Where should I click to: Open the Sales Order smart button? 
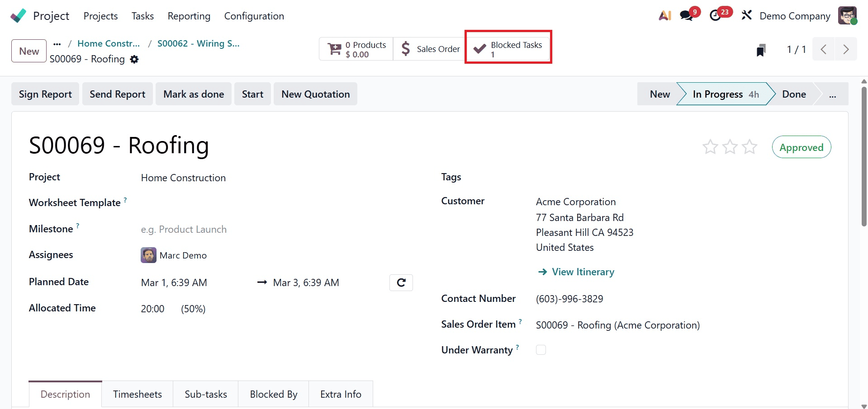[429, 49]
